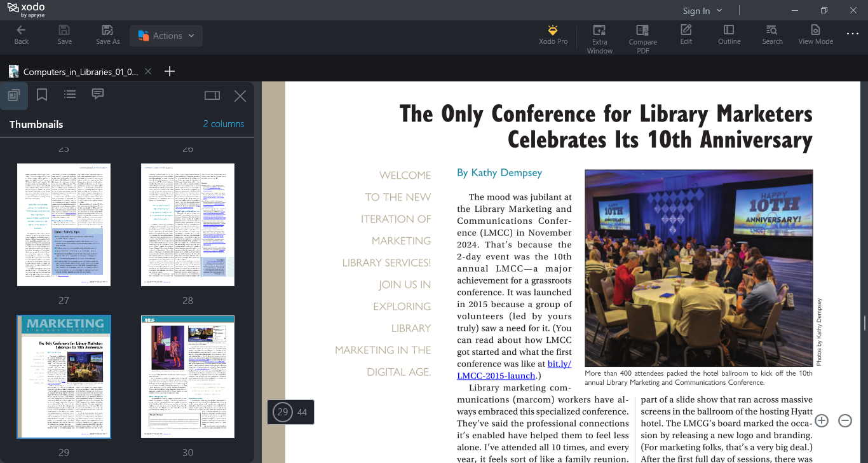Click the 'Photos by Kathy Dempsey' credit

tap(819, 332)
